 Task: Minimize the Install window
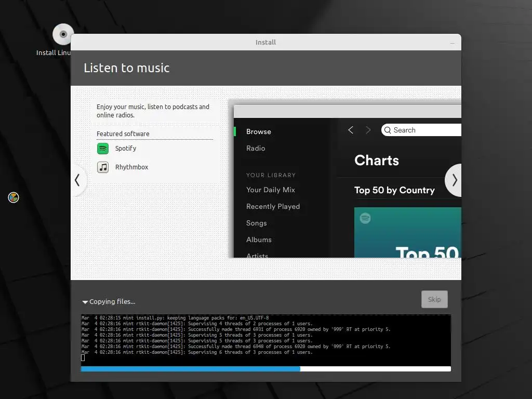click(x=453, y=43)
